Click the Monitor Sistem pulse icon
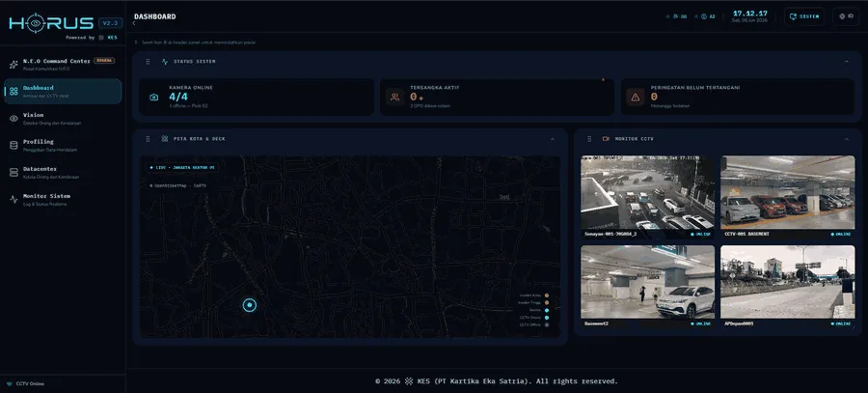 [x=14, y=200]
